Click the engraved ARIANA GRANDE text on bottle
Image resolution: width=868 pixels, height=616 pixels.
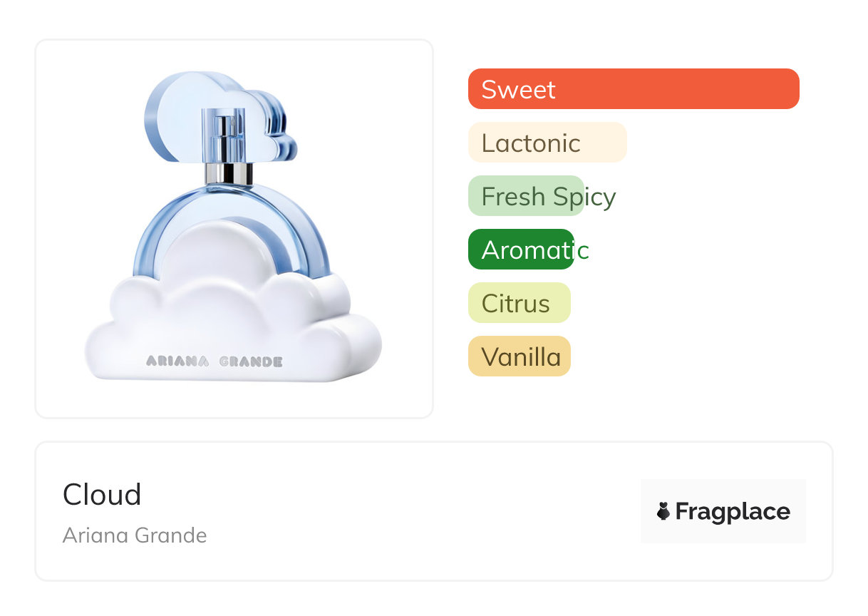point(215,361)
